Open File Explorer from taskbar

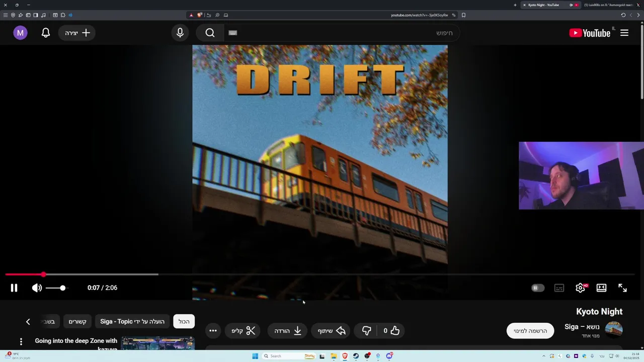[x=334, y=356]
